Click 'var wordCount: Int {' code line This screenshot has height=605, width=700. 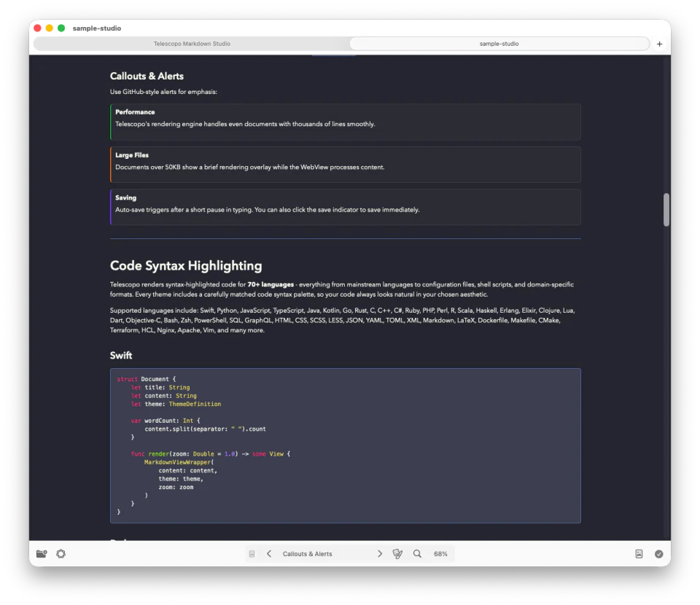(166, 421)
